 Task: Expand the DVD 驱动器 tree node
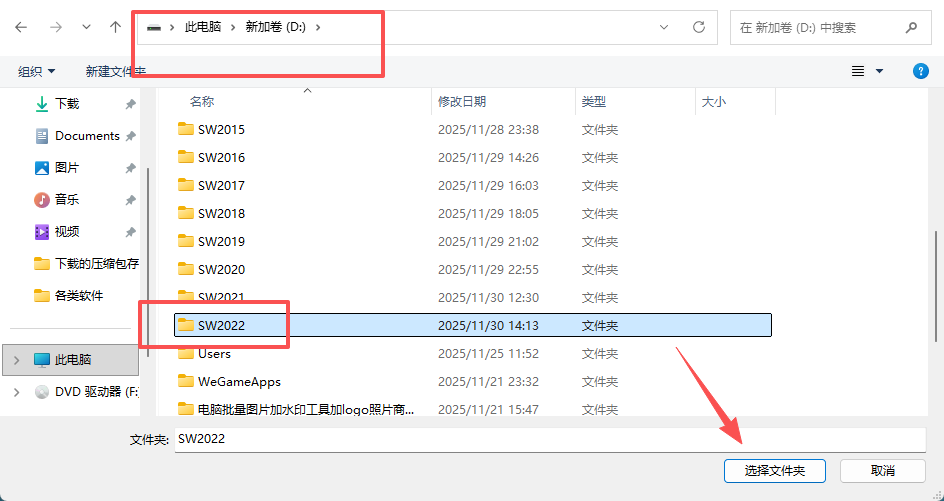point(16,392)
